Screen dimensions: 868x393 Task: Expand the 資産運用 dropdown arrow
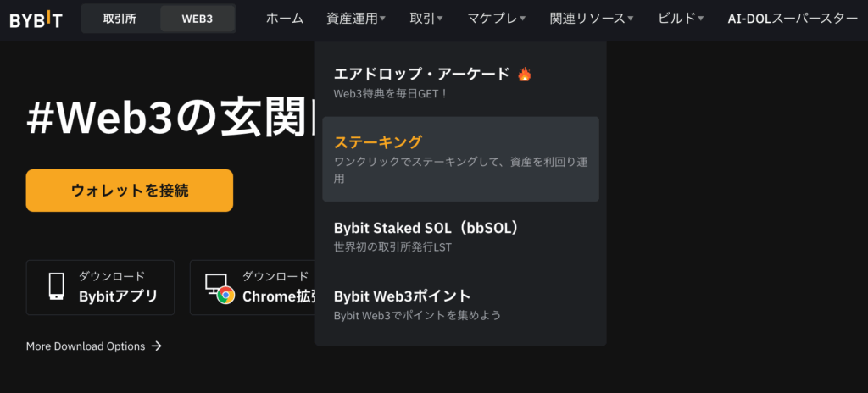[382, 19]
